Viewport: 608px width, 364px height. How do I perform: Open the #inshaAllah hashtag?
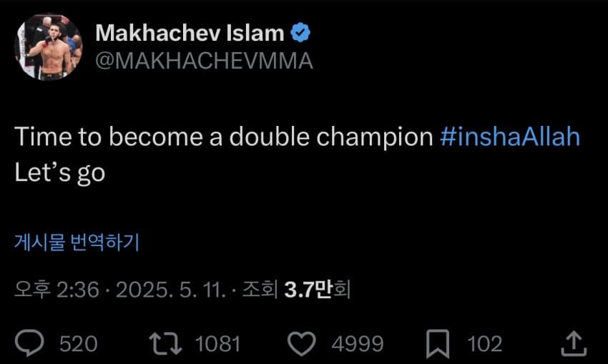pyautogui.click(x=510, y=137)
